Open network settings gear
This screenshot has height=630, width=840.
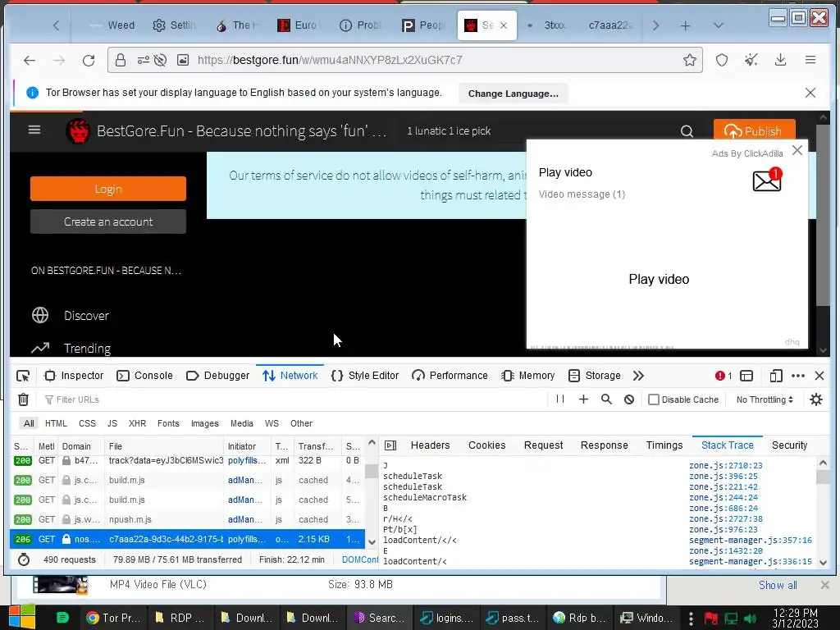click(x=816, y=399)
